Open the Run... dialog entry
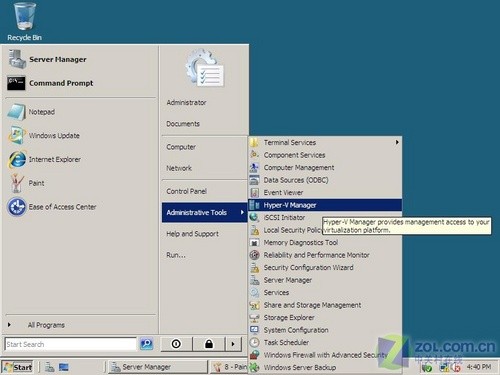The height and width of the screenshot is (375, 500). [204, 255]
